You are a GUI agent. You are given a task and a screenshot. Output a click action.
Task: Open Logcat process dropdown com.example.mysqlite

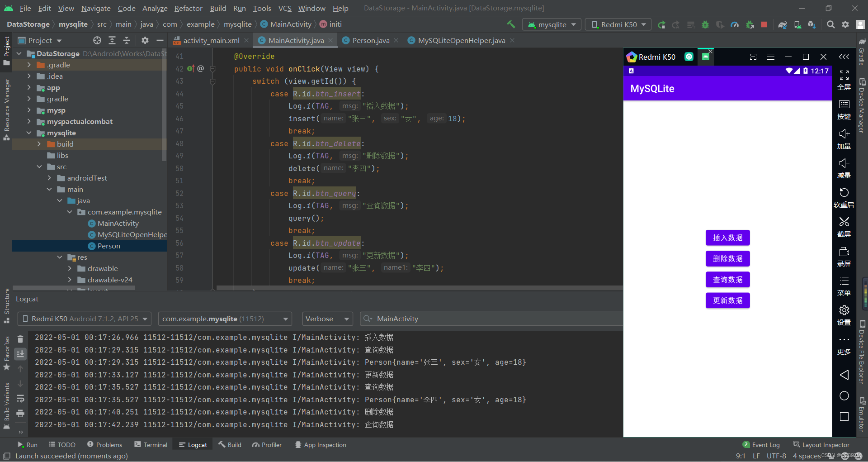coord(225,319)
